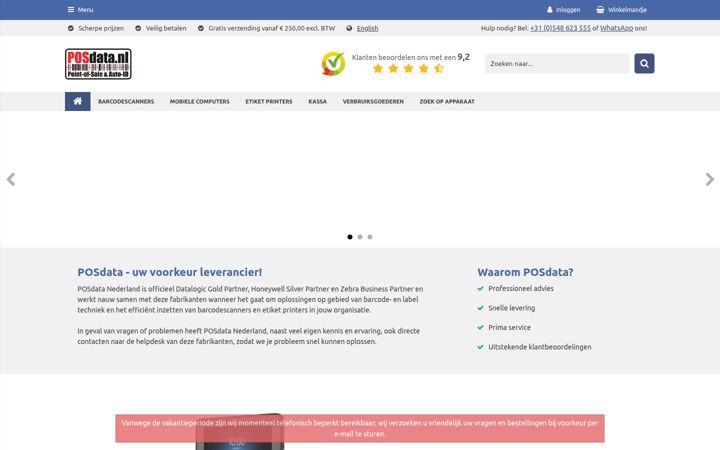The width and height of the screenshot is (720, 450).
Task: Click the 'Veilig betalen' text
Action: click(166, 28)
